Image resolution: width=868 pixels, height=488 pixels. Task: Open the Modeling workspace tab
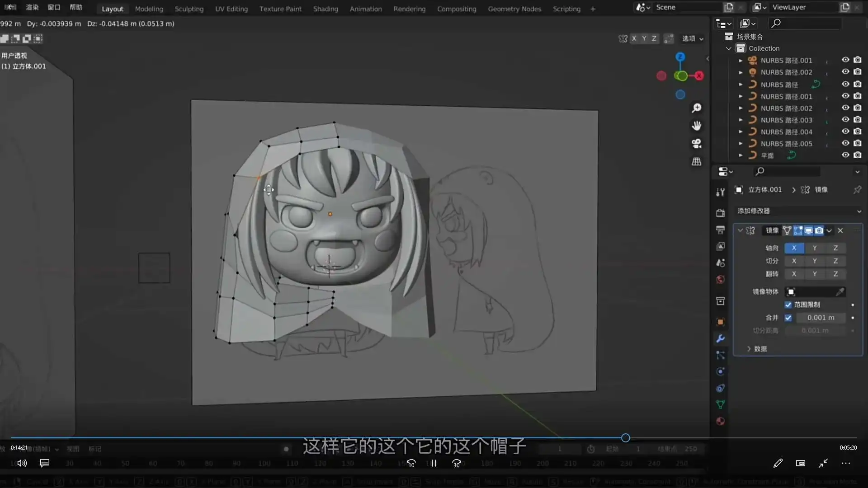point(149,9)
